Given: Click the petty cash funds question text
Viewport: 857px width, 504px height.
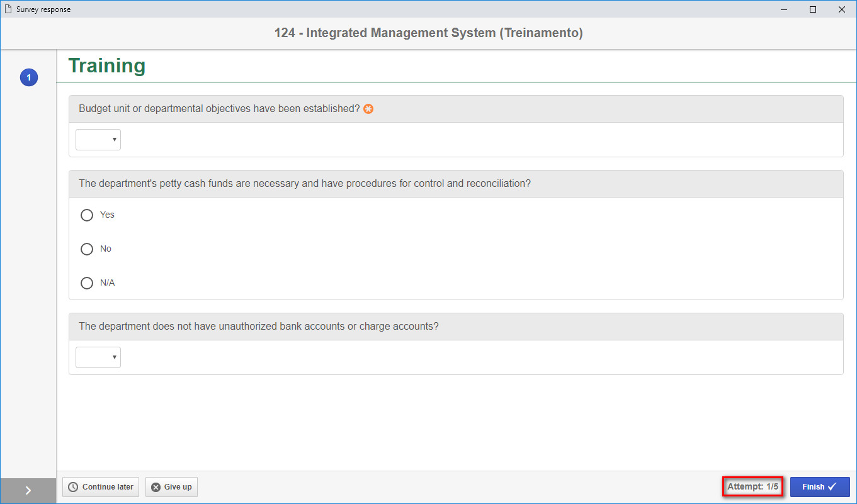Looking at the screenshot, I should pyautogui.click(x=305, y=184).
